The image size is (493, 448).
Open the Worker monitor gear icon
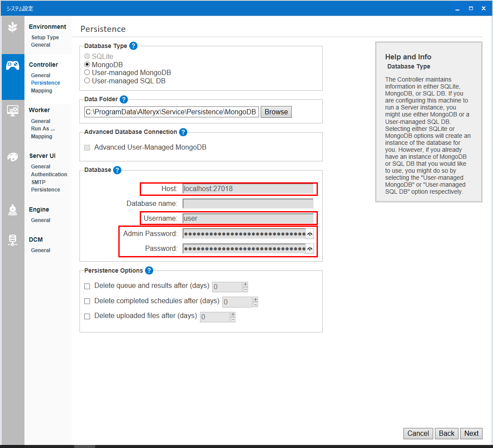coord(13,111)
